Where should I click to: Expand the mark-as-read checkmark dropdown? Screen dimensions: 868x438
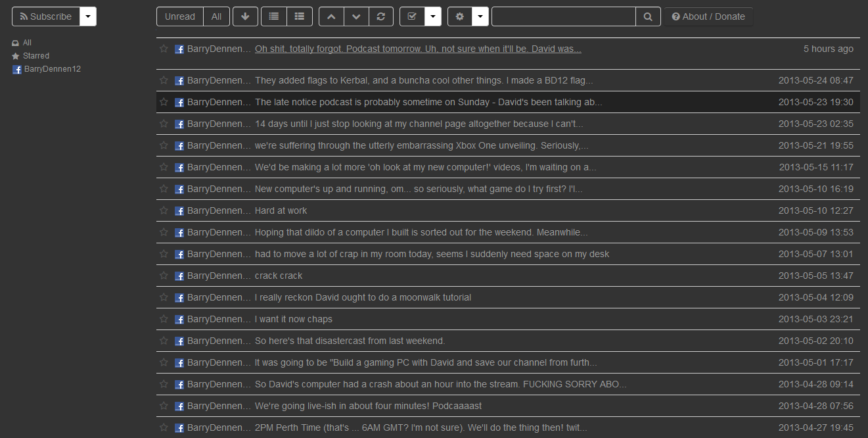[x=433, y=16]
